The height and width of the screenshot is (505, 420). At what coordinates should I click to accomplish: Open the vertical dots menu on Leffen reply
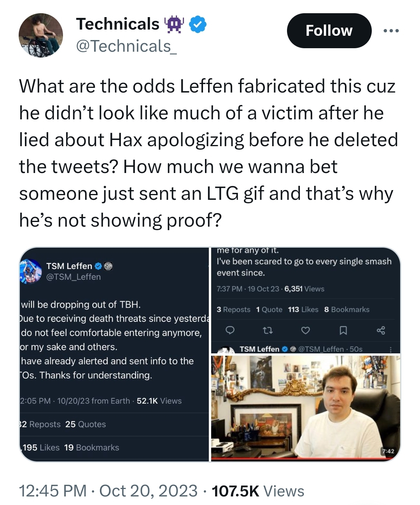tap(391, 349)
